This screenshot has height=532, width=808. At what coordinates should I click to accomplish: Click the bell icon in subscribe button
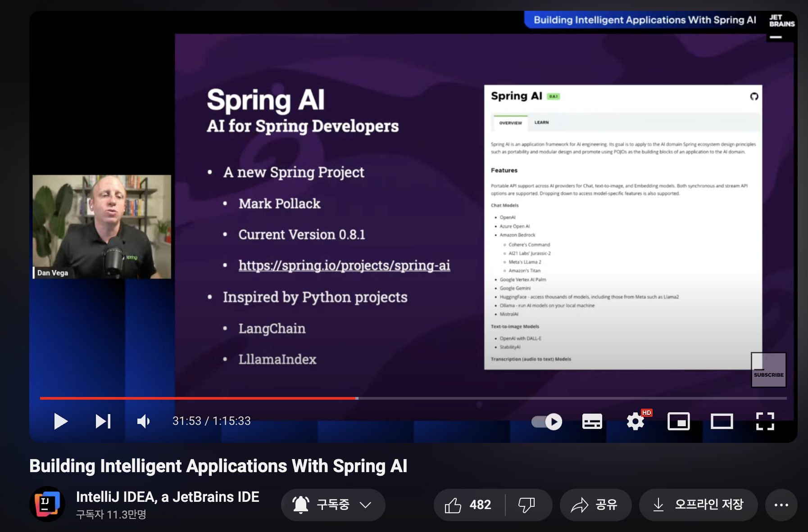coord(301,505)
